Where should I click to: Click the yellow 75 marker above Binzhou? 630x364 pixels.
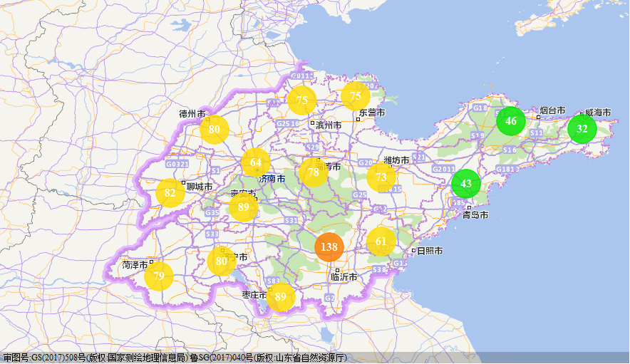pyautogui.click(x=301, y=100)
